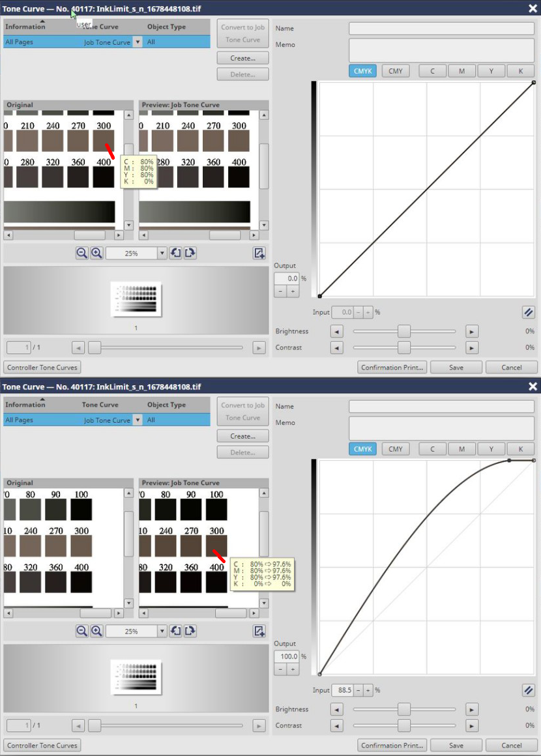Expand Job Tone Curve dropdown in lower dialog
541x756 pixels.
137,420
